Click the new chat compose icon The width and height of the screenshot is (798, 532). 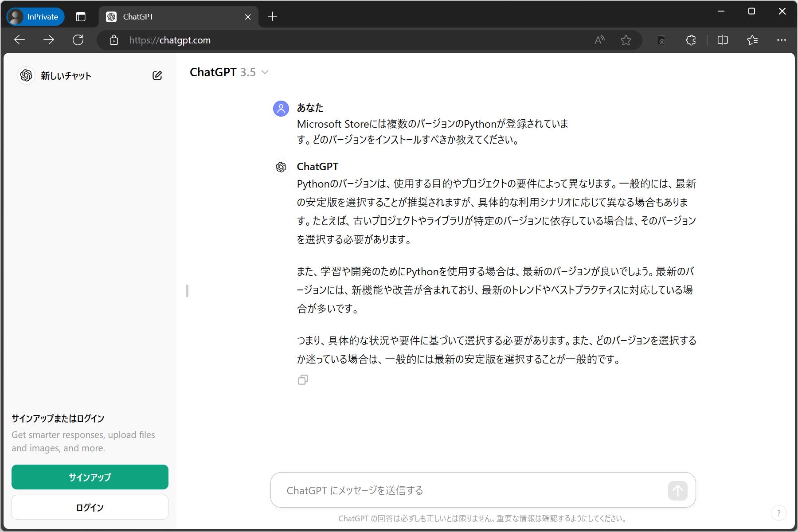[157, 75]
